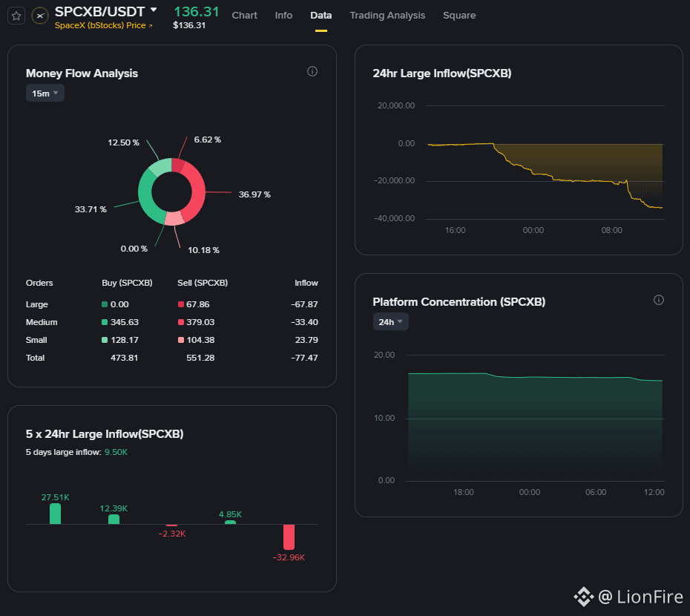The height and width of the screenshot is (616, 690).
Task: Open Platform Concentration info icon
Action: pyautogui.click(x=658, y=300)
